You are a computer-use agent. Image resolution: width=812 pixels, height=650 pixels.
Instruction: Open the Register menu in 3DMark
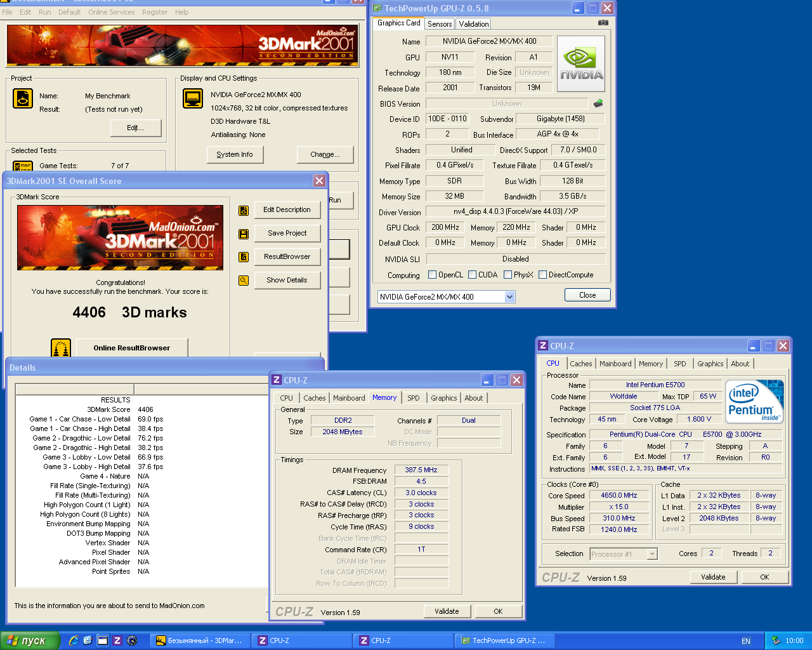(155, 12)
